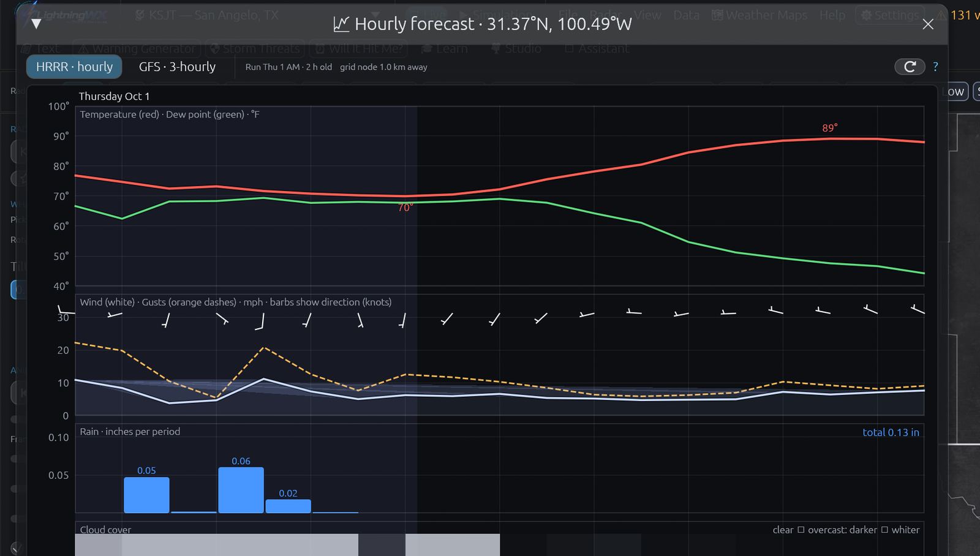
Task: Collapse the dialog with the white triangle
Action: click(x=36, y=24)
